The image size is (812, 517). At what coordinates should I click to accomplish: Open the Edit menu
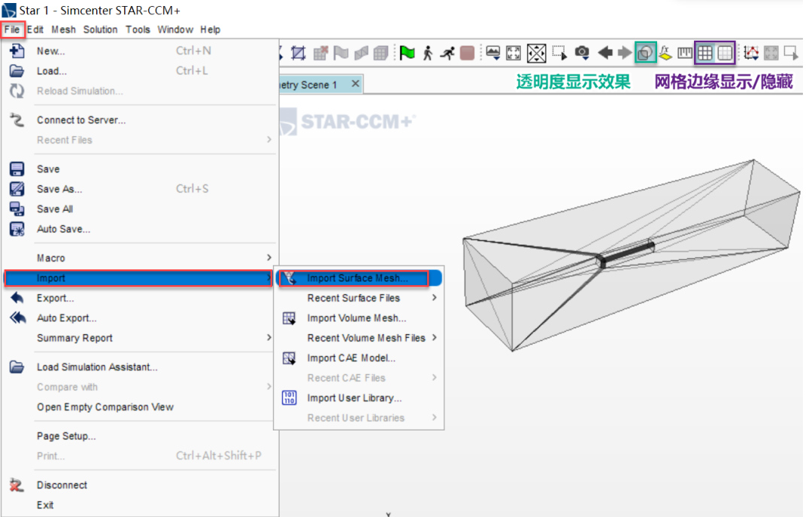click(35, 29)
